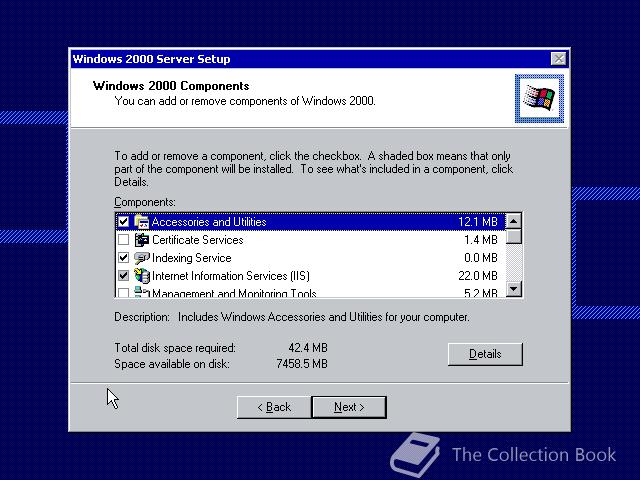Click components list scroll up arrow
Image resolution: width=640 pixels, height=480 pixels.
[513, 221]
